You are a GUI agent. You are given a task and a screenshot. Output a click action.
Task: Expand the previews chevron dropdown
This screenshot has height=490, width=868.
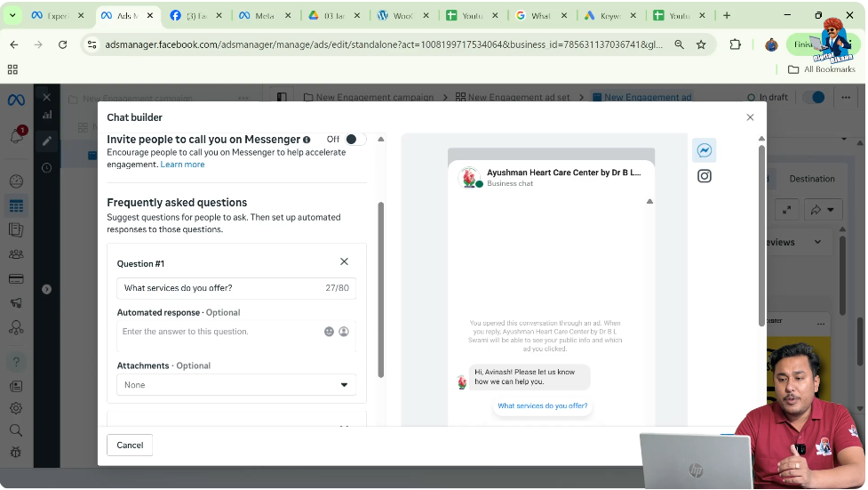coord(817,242)
